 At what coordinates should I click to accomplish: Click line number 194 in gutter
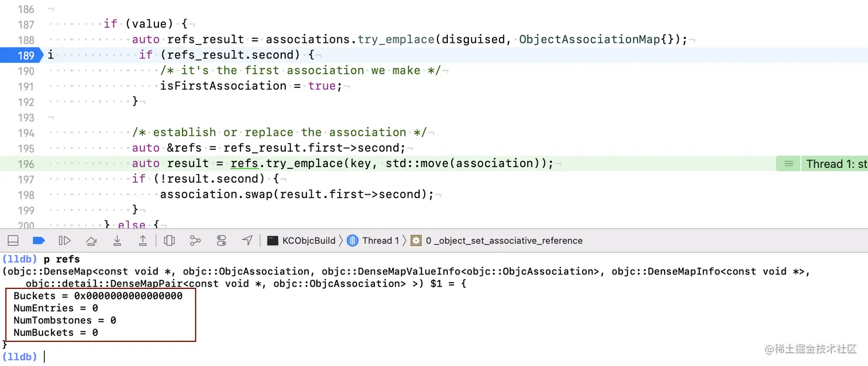coord(26,133)
